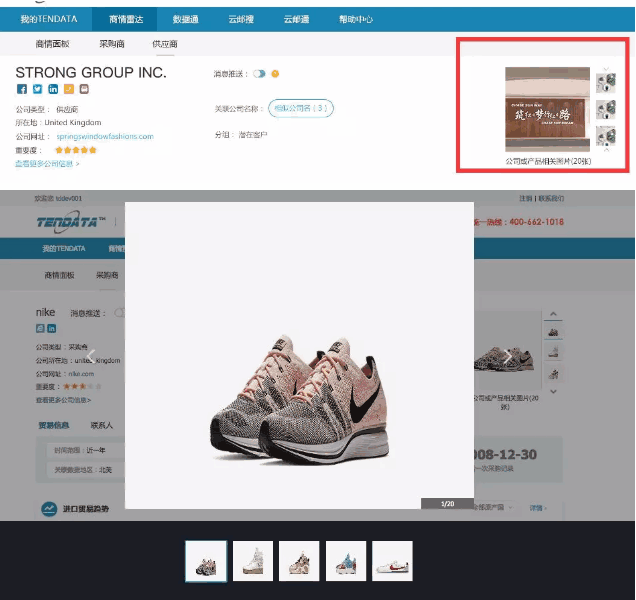Click the Facebook icon under STRONG GROUP INC.
Viewport: 636px width, 600px height.
tap(22, 89)
